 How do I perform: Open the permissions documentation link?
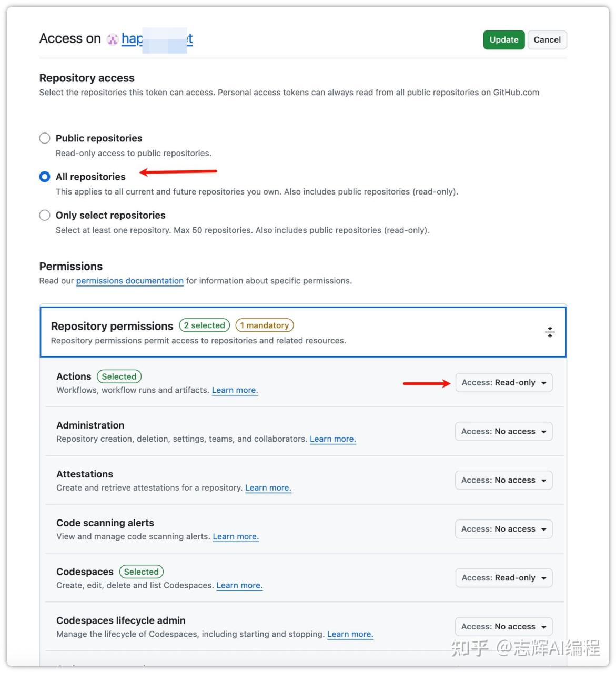coord(129,281)
